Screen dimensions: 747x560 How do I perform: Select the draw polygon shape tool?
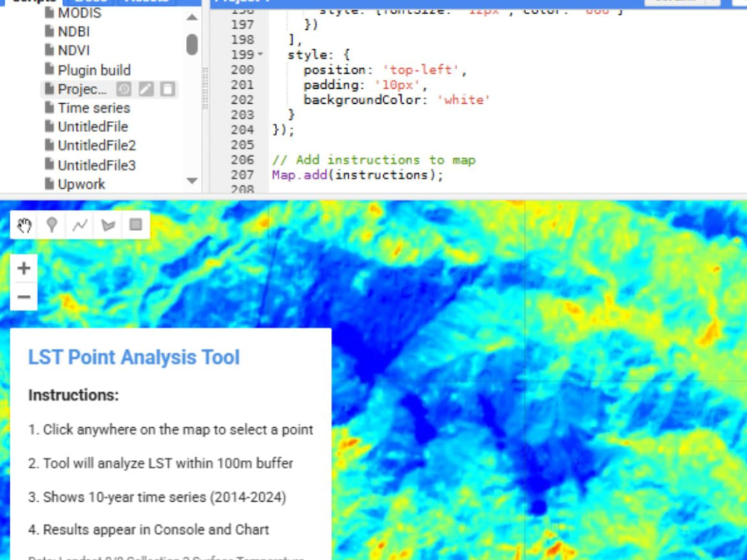click(x=108, y=225)
